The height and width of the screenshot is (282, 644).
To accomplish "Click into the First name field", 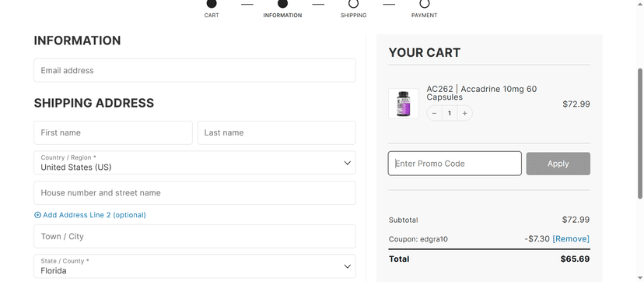I will tap(113, 132).
